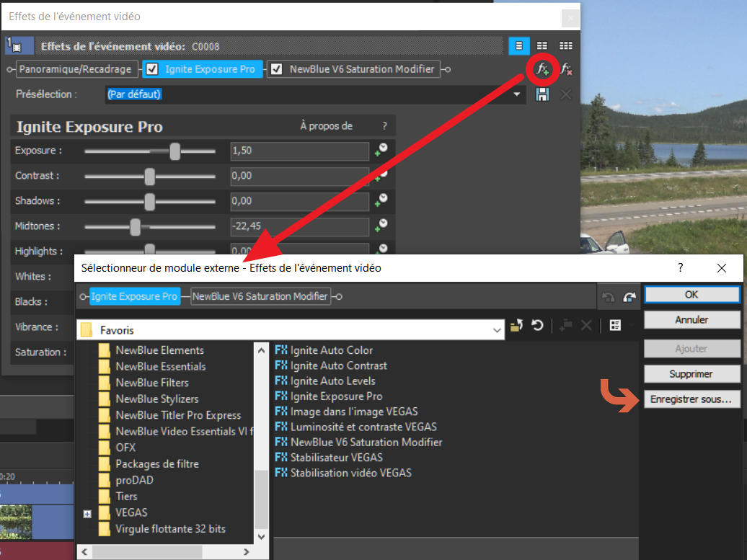Switch to two-column view icon
The width and height of the screenshot is (747, 560).
[542, 45]
